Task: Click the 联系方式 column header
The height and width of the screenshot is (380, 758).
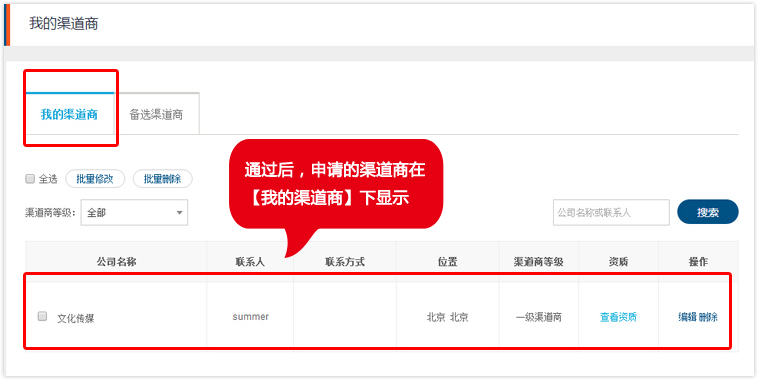Action: click(x=345, y=262)
